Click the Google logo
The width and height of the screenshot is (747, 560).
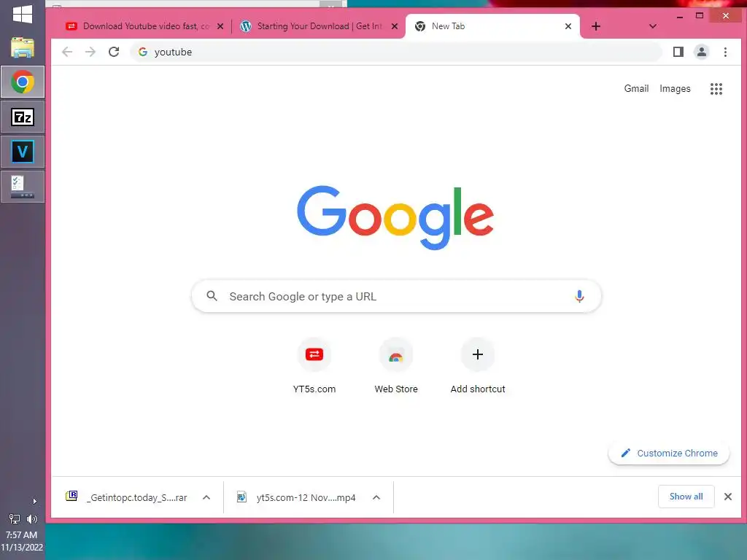(x=395, y=217)
